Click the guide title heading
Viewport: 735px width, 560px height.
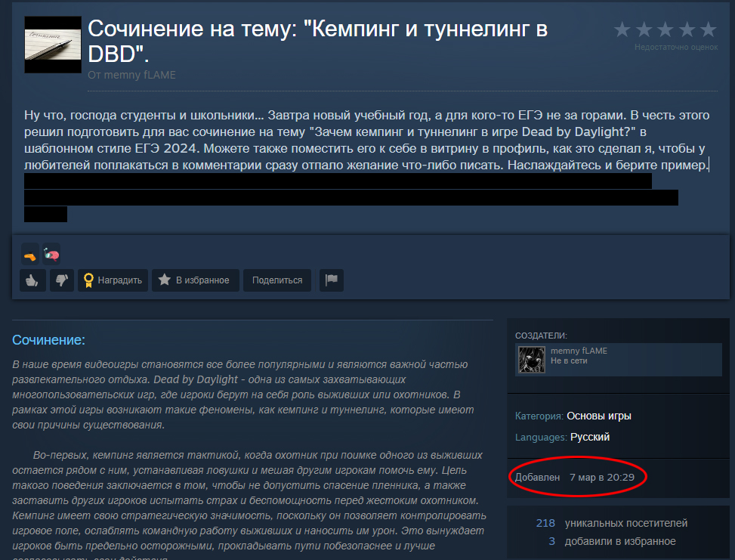317,42
